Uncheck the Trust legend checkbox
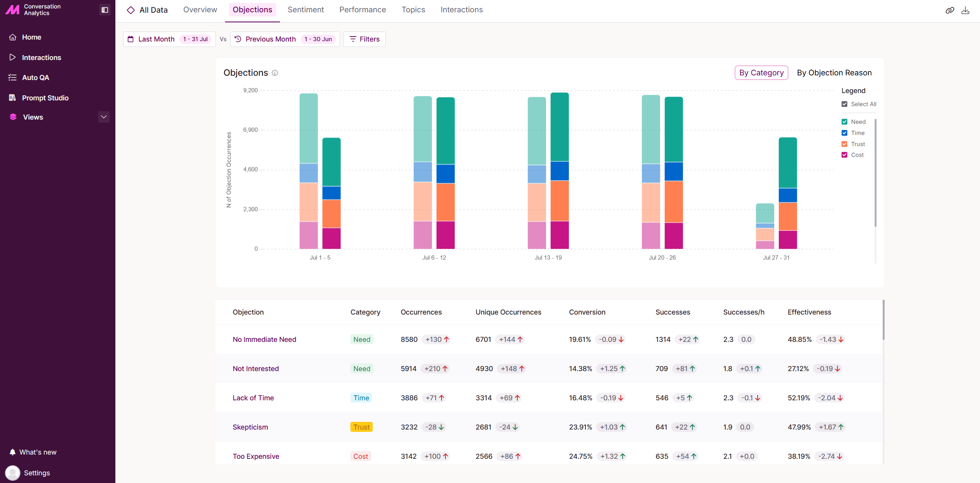The width and height of the screenshot is (980, 483). click(845, 144)
